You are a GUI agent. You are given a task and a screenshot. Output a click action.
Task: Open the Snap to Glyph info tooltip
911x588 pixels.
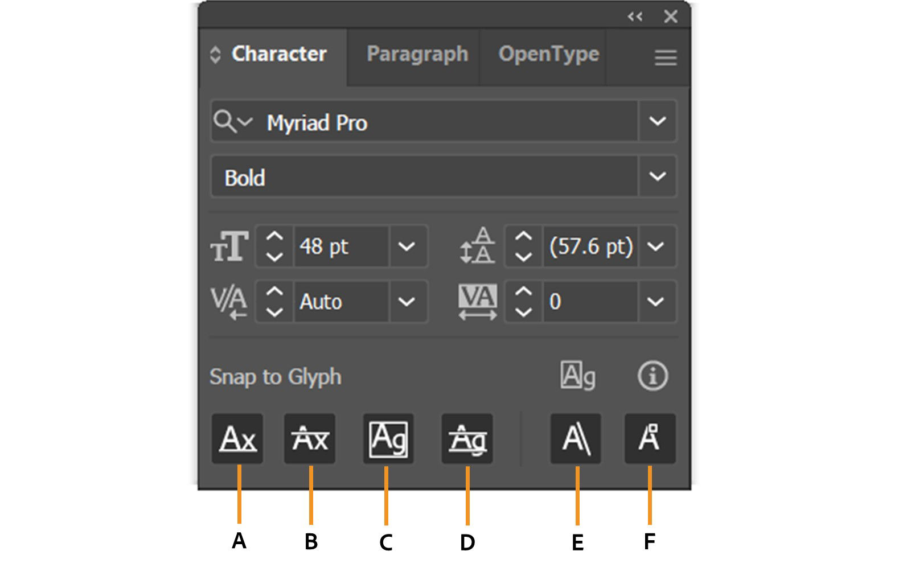click(x=653, y=376)
